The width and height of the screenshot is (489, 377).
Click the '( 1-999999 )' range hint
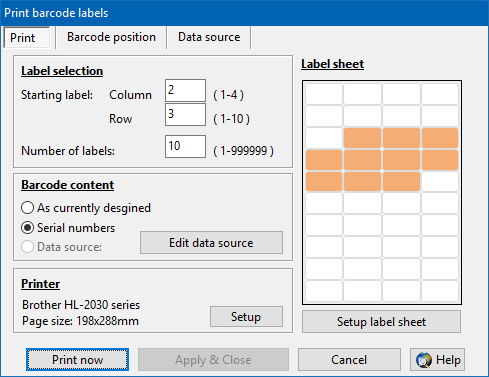click(x=243, y=151)
